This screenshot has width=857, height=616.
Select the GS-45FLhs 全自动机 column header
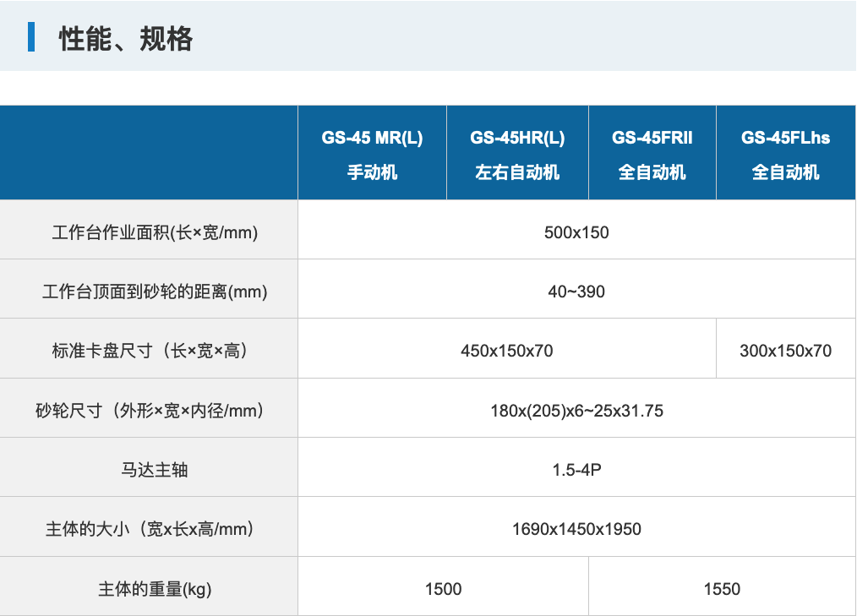click(x=785, y=154)
